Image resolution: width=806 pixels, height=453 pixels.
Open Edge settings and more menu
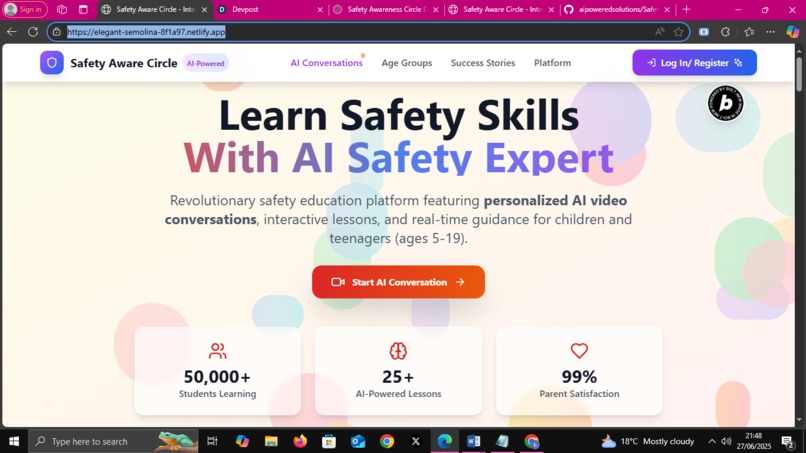(770, 32)
